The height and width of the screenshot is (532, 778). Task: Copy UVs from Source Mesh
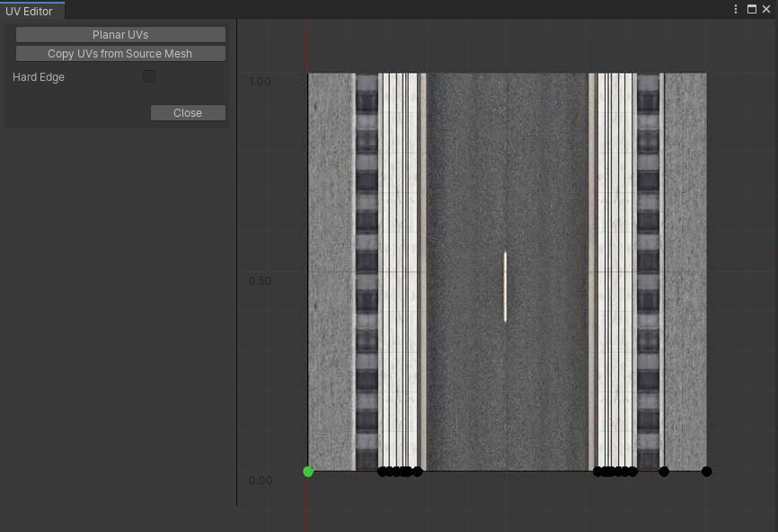[120, 54]
